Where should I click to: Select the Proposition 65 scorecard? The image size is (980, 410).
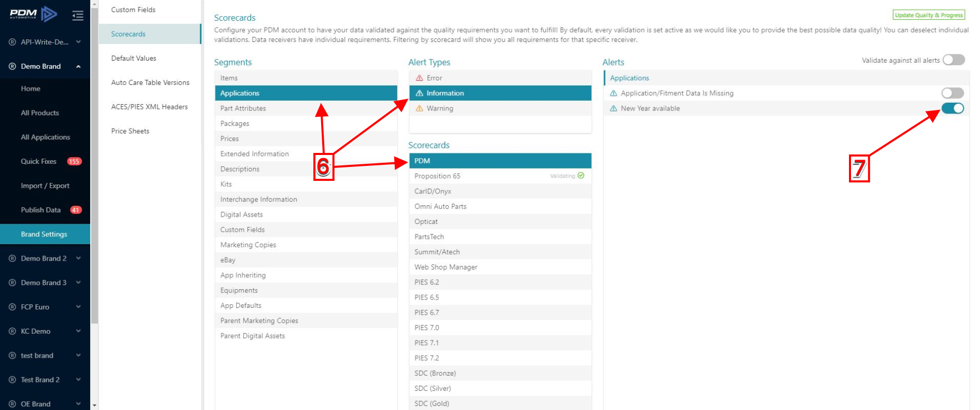500,176
